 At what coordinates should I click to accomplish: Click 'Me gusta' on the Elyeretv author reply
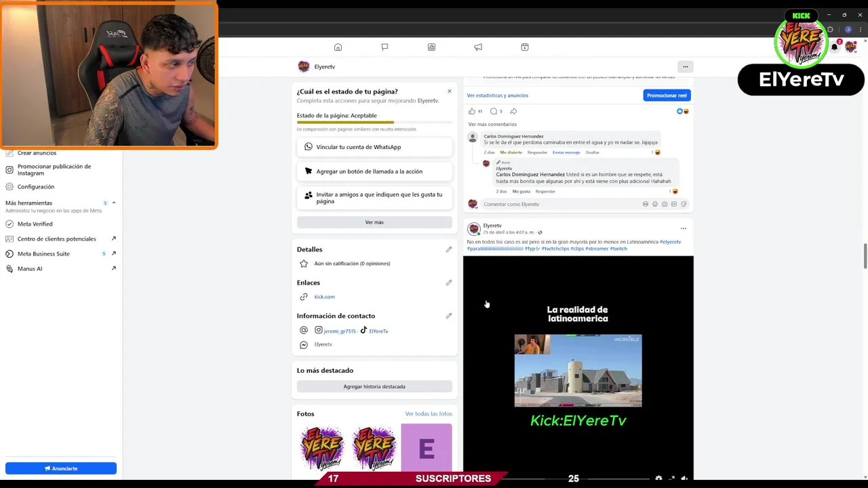[521, 192]
